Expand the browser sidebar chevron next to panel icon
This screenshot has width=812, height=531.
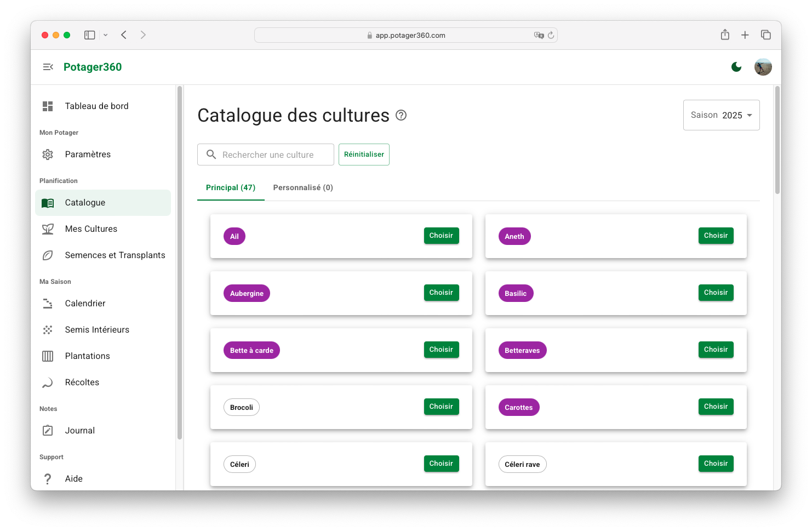[x=105, y=35]
